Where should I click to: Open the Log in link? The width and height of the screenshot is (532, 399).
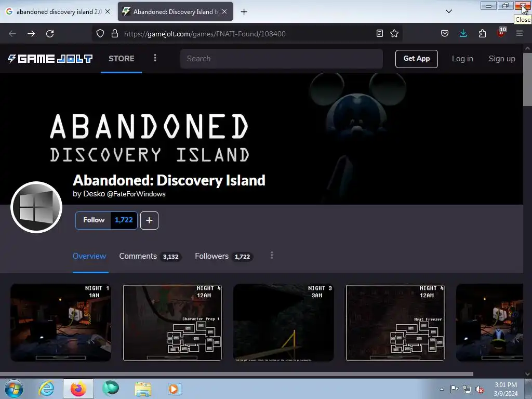pyautogui.click(x=462, y=59)
